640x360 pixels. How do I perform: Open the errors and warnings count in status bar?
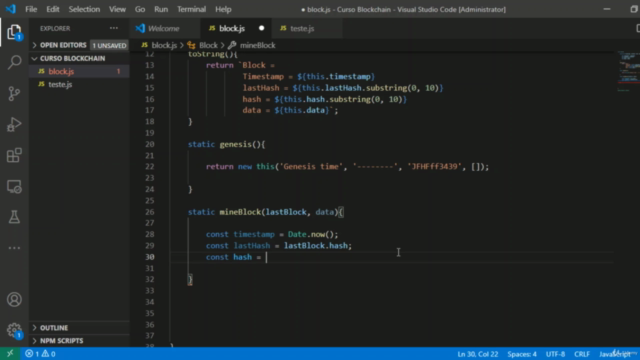[x=40, y=354]
